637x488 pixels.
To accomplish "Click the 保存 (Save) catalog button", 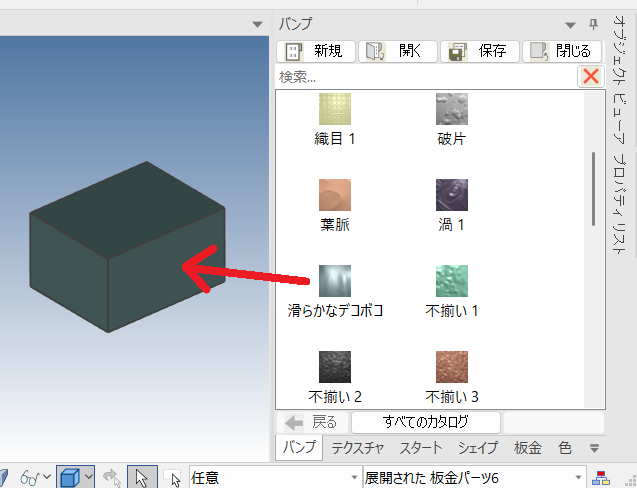I will pos(479,51).
